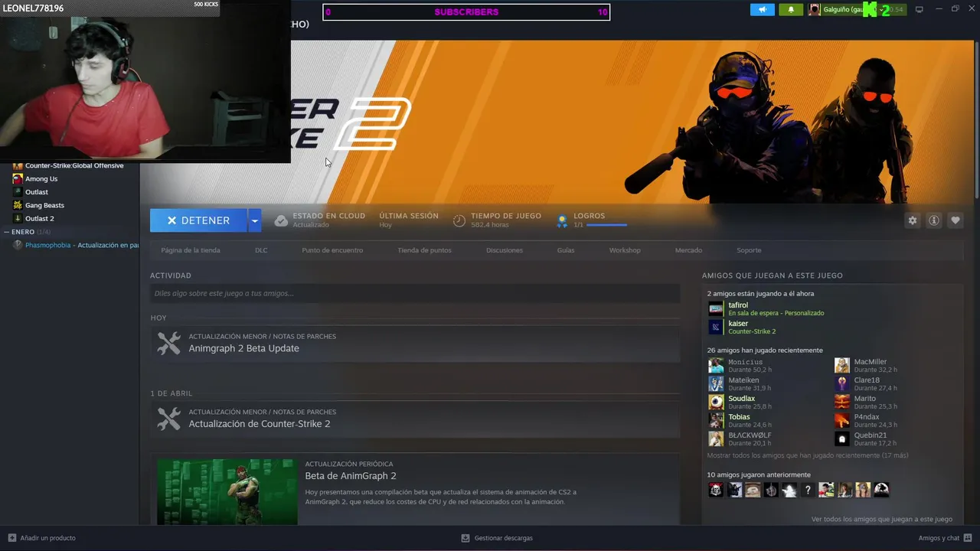Screen dimensions: 980x551
Task: Click Mostrar todos los amigos recientes link
Action: pyautogui.click(x=808, y=455)
